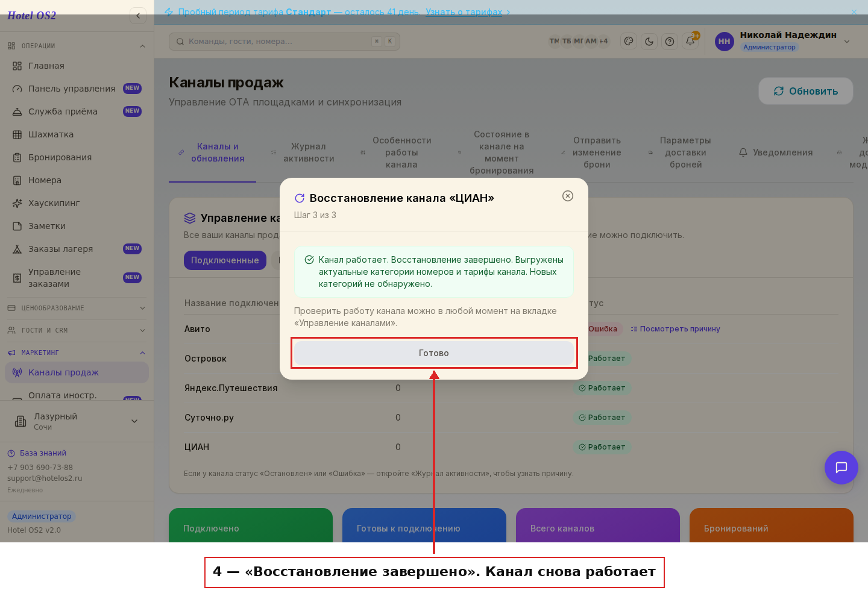Open the Лазурный Сочи hotel selector
Image resolution: width=868 pixels, height=602 pixels.
point(77,421)
